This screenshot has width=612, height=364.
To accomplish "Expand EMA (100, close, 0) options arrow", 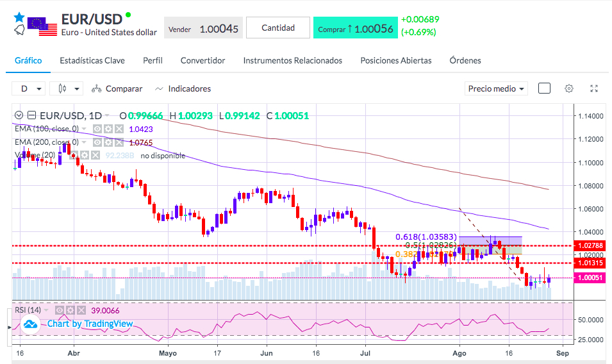I will [84, 129].
